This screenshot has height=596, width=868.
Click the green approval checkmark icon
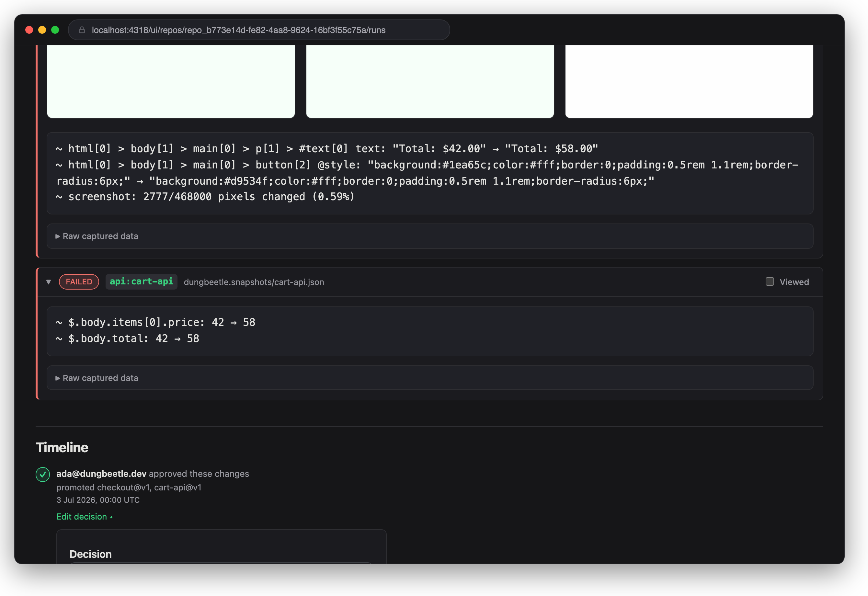pos(42,474)
